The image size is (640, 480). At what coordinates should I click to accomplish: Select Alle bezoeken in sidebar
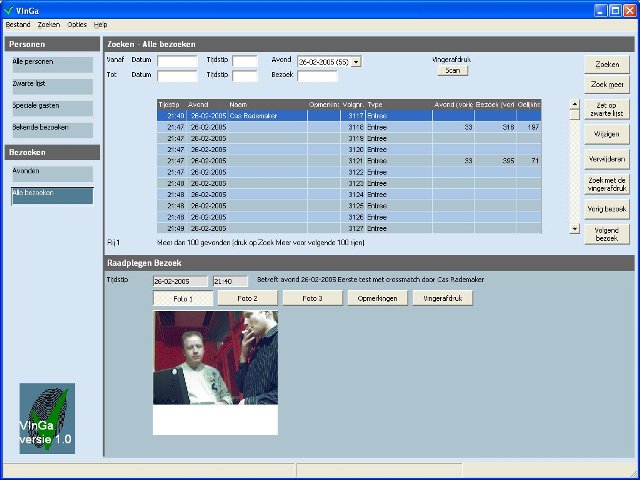(x=52, y=196)
